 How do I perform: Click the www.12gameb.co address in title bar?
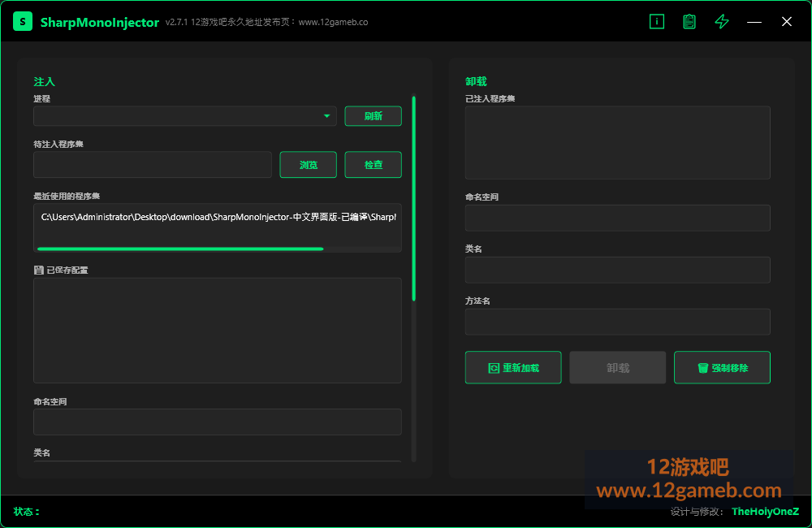(333, 22)
